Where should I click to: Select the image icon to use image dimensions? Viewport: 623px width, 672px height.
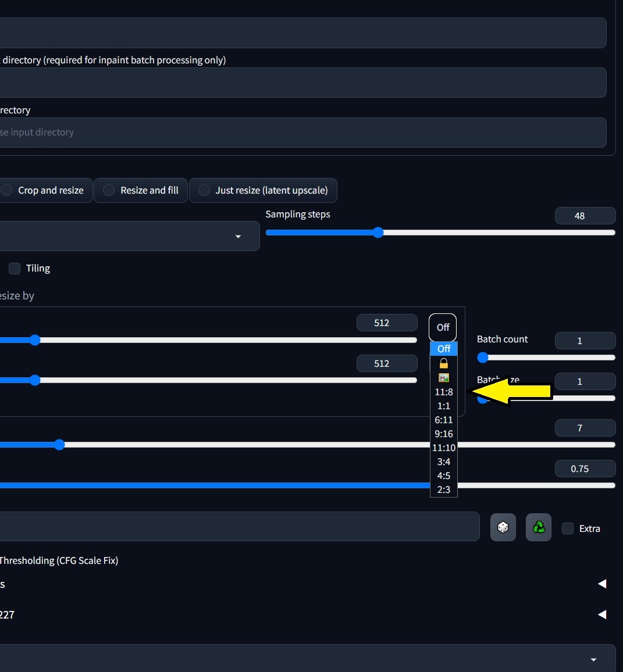[x=443, y=377]
